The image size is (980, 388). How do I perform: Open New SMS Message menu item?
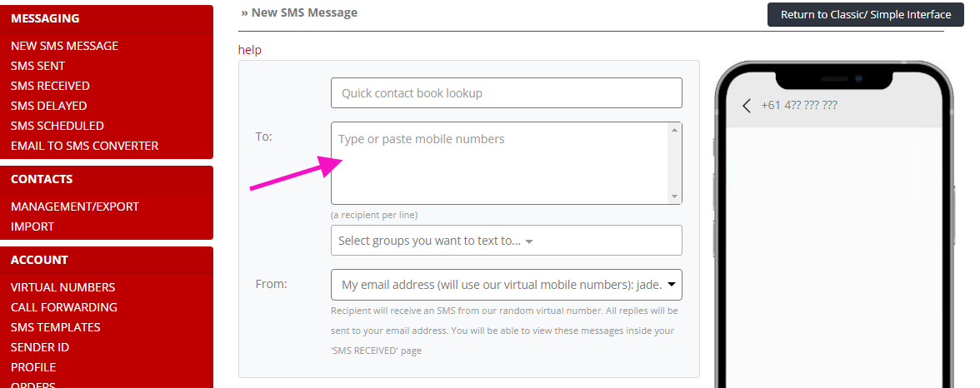64,46
